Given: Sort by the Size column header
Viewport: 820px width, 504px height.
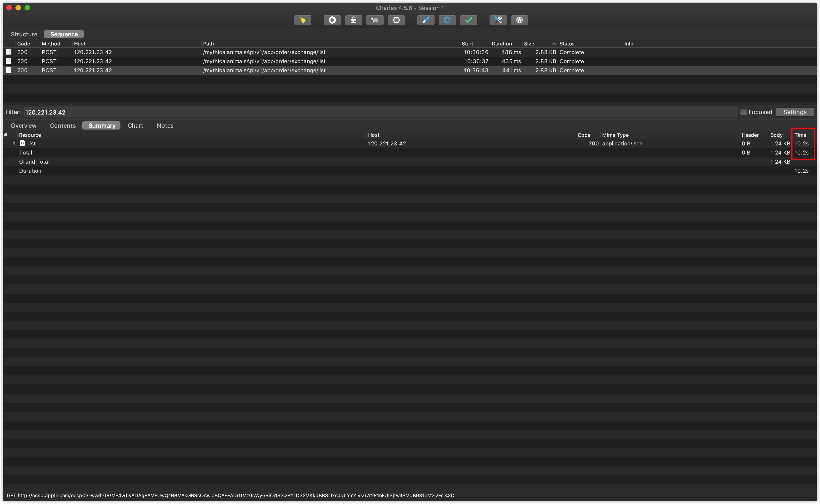Looking at the screenshot, I should pyautogui.click(x=529, y=44).
